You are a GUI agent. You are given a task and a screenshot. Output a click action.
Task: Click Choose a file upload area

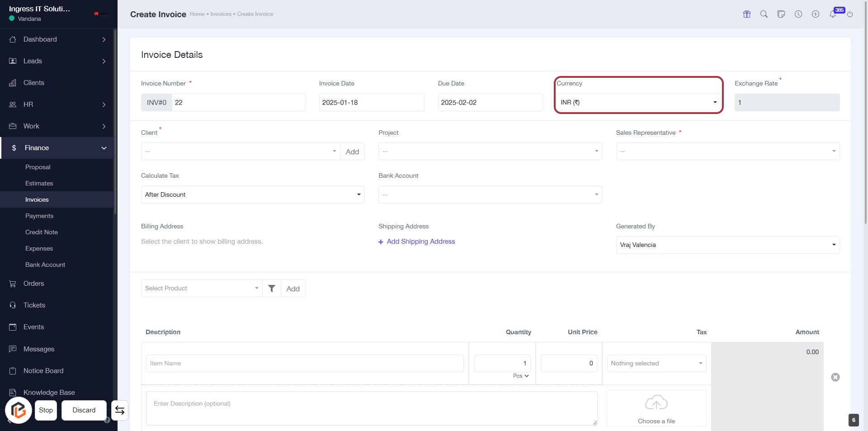pyautogui.click(x=656, y=409)
